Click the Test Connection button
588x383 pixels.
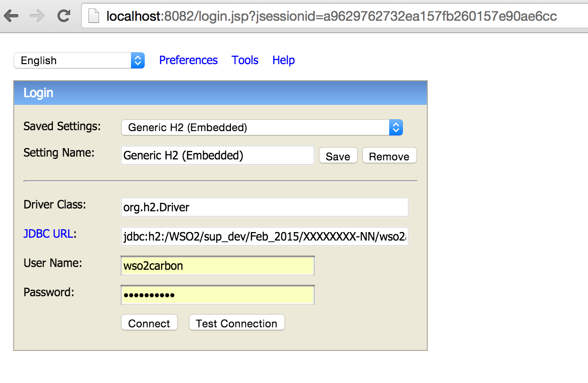click(237, 323)
